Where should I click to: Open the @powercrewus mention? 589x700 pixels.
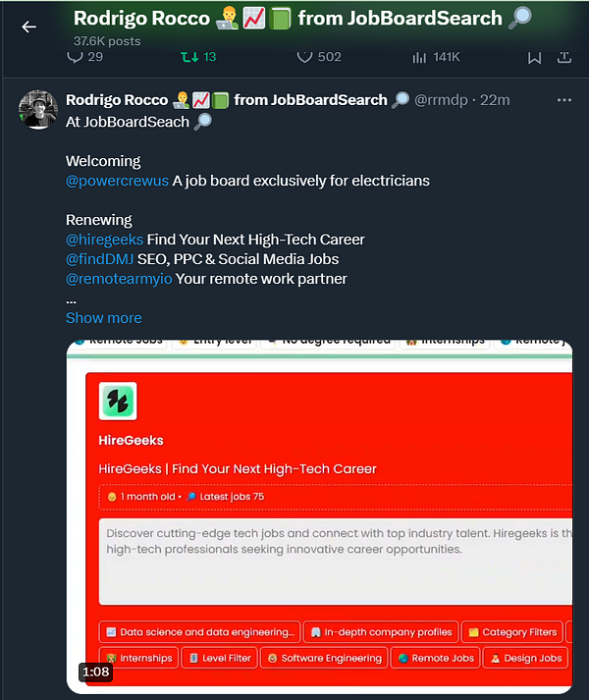[117, 181]
